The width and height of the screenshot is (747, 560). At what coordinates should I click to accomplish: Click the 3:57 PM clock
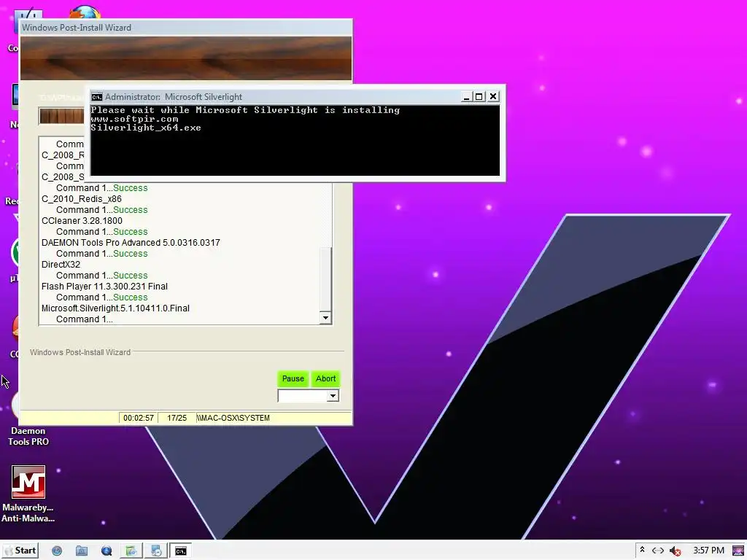(708, 551)
